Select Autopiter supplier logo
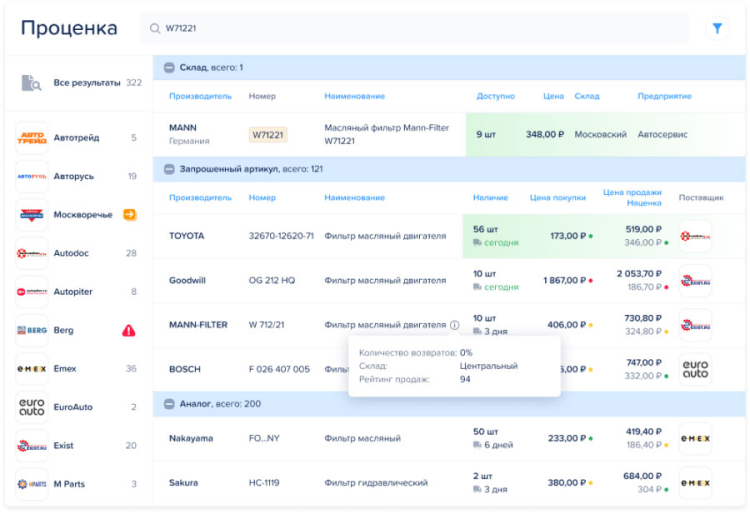This screenshot has height=514, width=750. point(32,292)
